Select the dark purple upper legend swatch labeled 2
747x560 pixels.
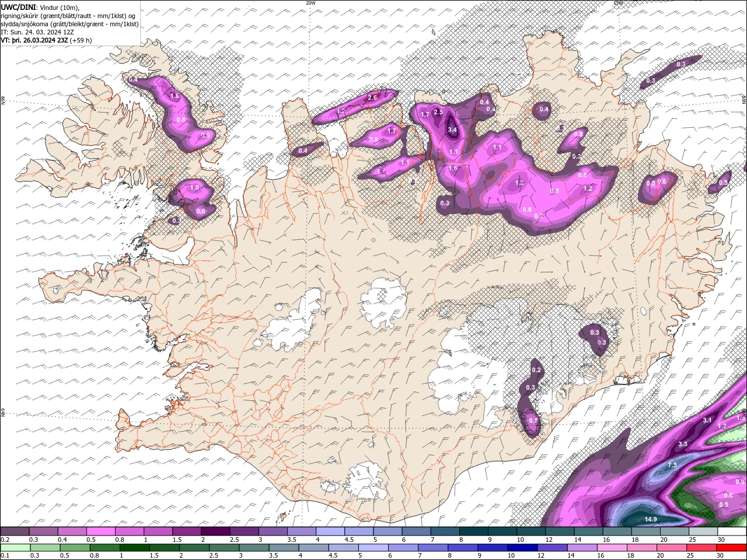click(x=215, y=531)
